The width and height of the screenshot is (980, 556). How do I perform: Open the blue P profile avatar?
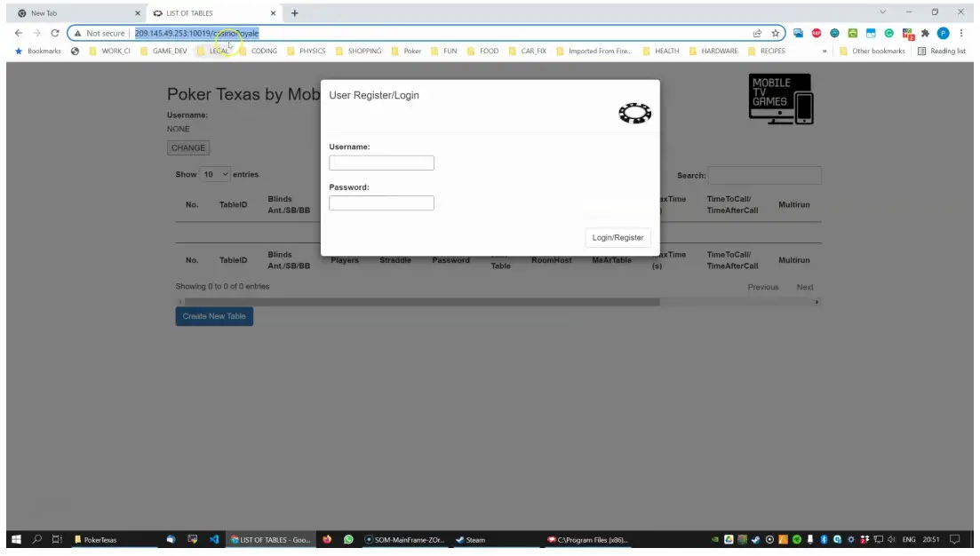coord(943,33)
